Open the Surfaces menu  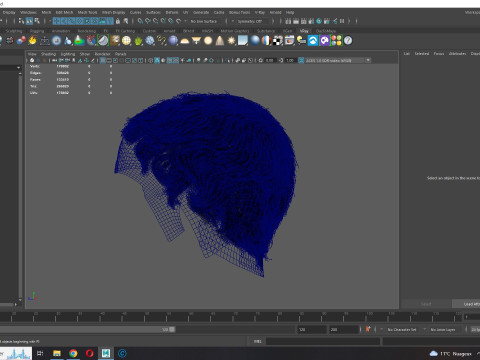click(153, 12)
